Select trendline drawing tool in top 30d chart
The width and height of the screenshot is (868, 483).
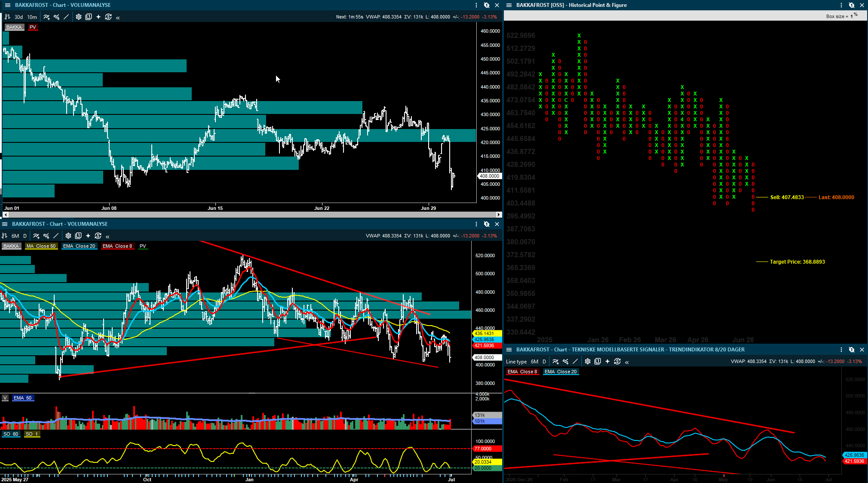point(66,17)
